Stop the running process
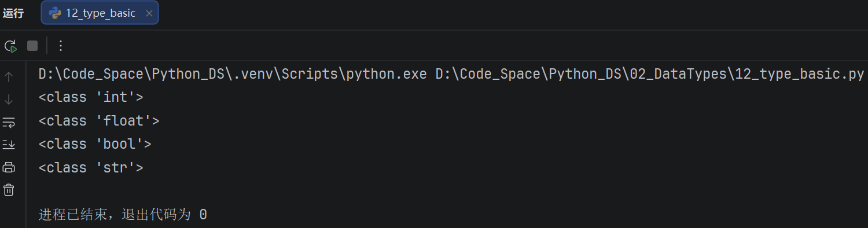Image resolution: width=868 pixels, height=228 pixels. [x=32, y=46]
